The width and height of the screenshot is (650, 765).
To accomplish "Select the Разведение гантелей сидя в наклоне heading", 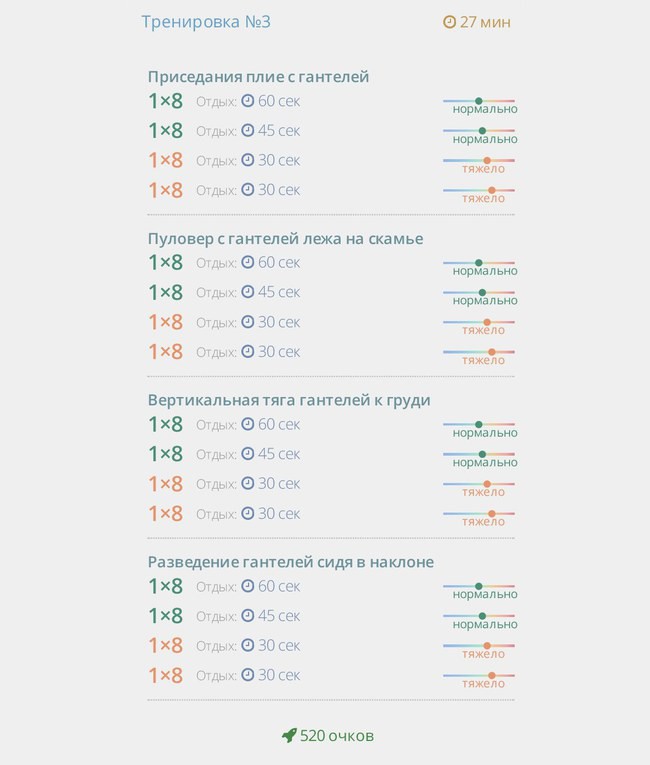I will [291, 562].
